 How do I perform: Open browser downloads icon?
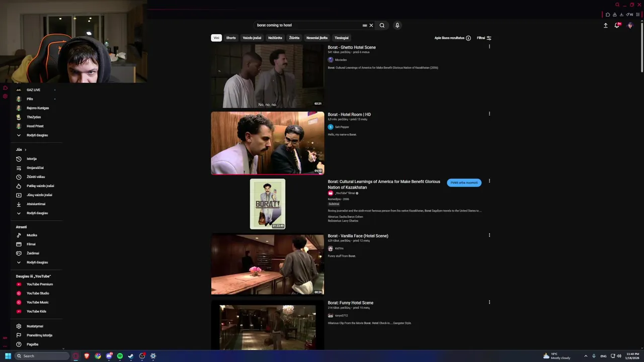point(621,15)
